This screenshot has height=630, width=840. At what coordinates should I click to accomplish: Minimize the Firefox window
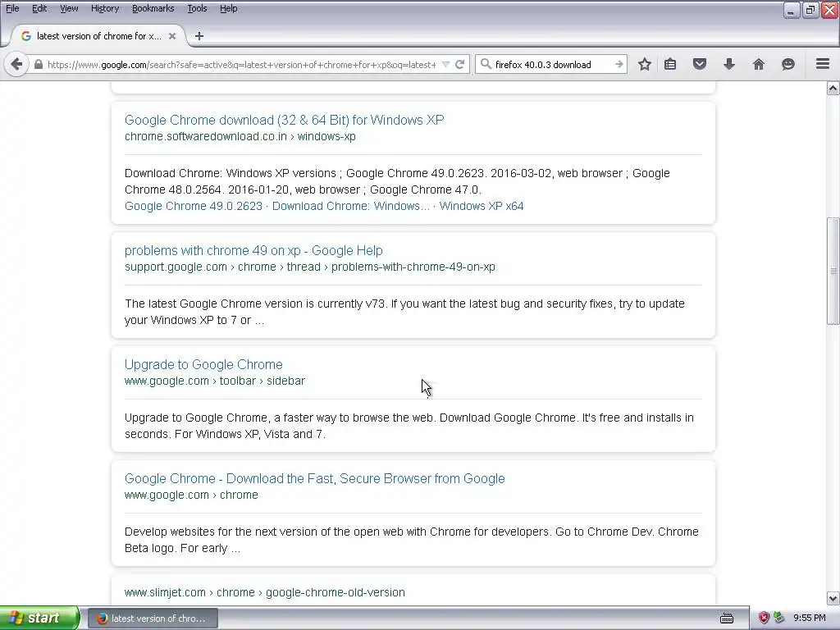point(791,10)
